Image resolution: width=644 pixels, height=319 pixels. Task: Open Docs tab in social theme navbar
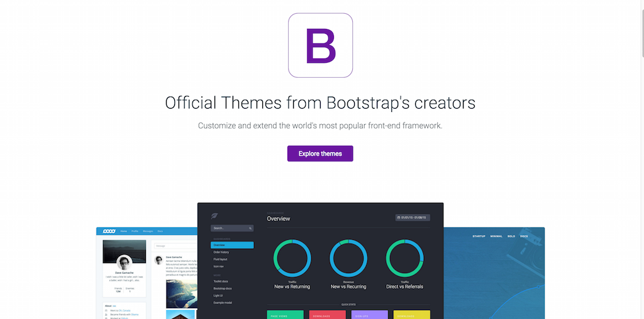160,231
